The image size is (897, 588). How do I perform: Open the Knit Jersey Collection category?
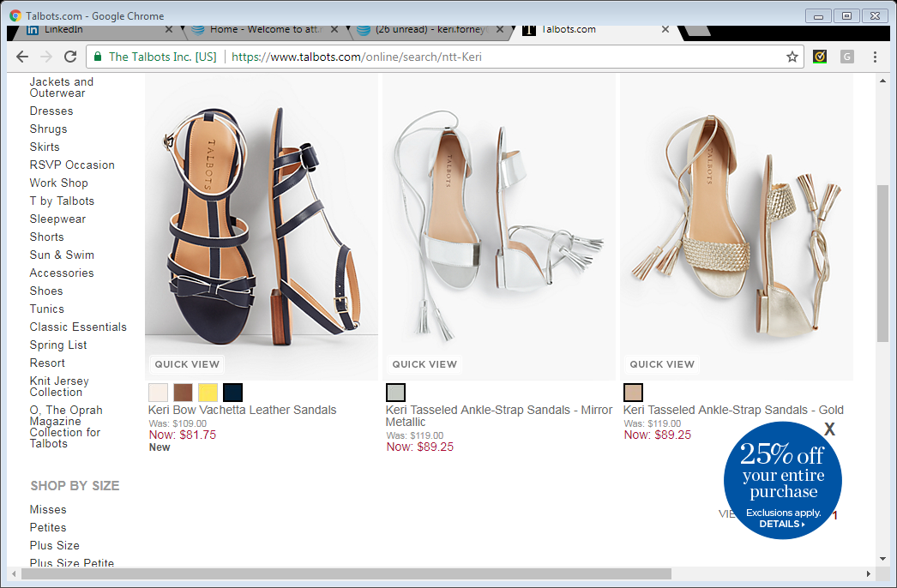pyautogui.click(x=59, y=387)
